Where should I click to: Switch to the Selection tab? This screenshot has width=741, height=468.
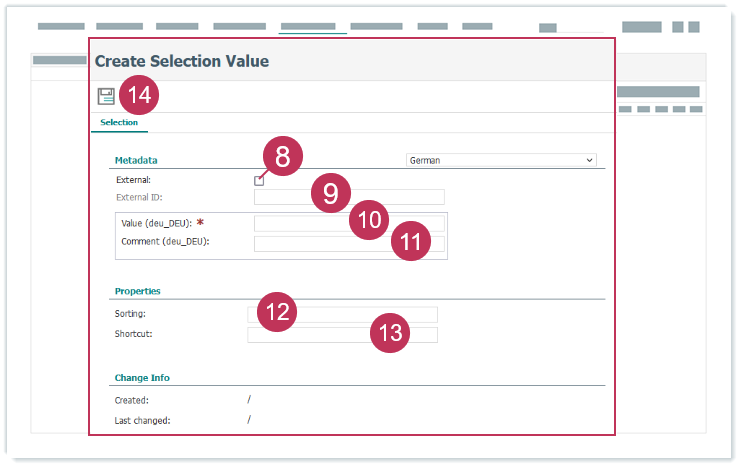point(119,123)
